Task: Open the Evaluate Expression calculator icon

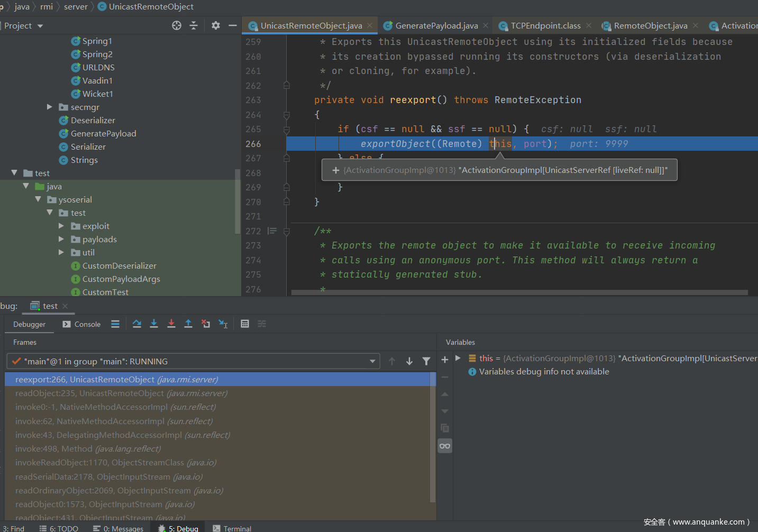Action: (245, 324)
